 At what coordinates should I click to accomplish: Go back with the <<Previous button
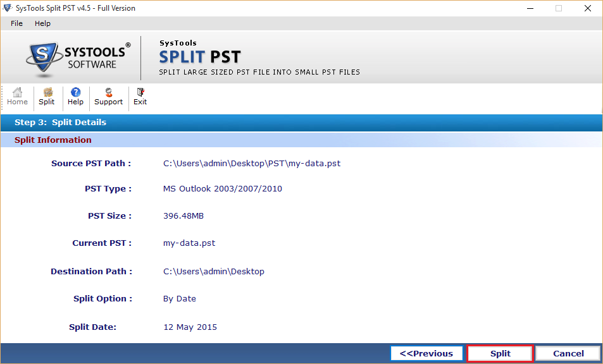coord(426,353)
